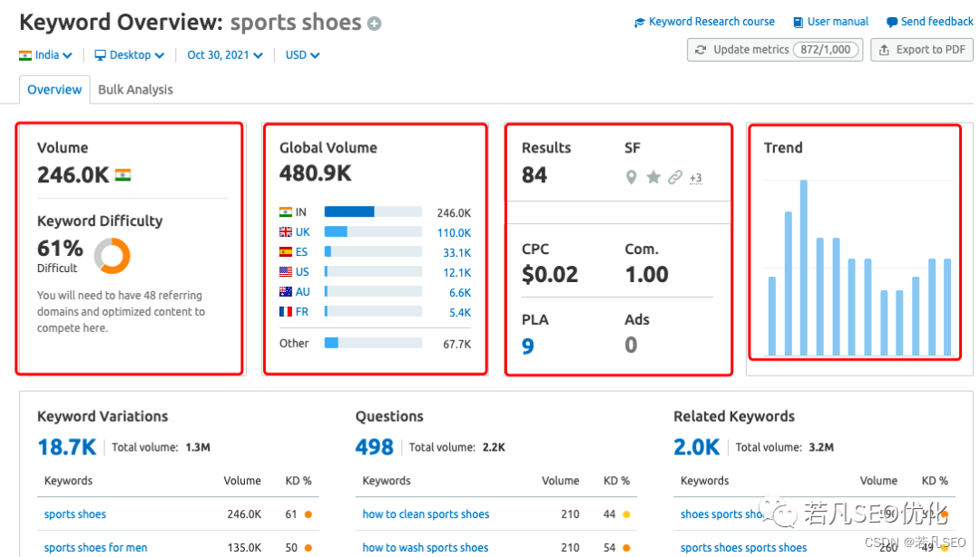Open the USD currency dropdown
Screen dimensions: 980x557
(302, 55)
